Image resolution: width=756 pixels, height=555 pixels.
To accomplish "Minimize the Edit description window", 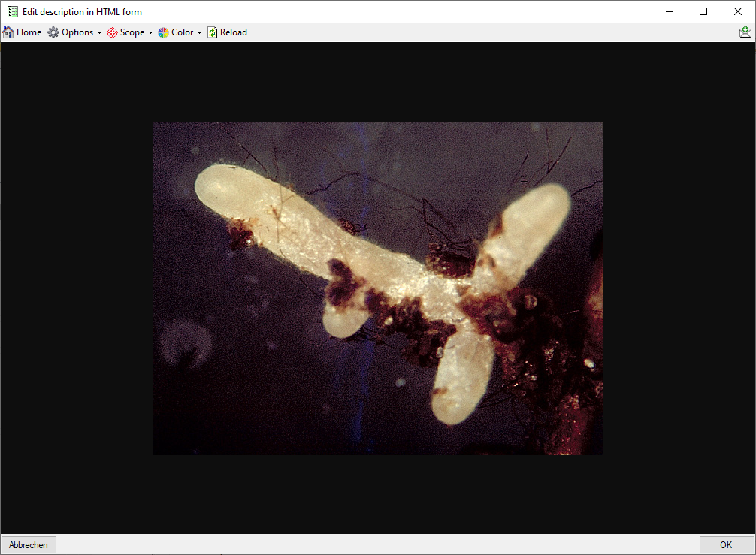I will coord(670,11).
